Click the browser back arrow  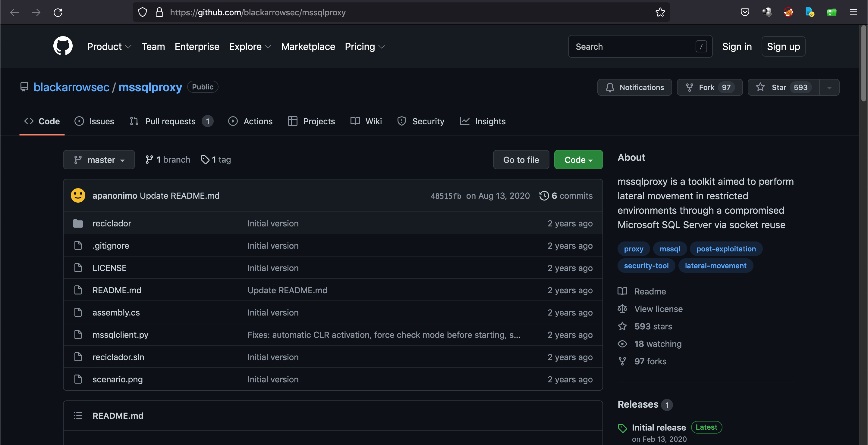click(x=14, y=12)
